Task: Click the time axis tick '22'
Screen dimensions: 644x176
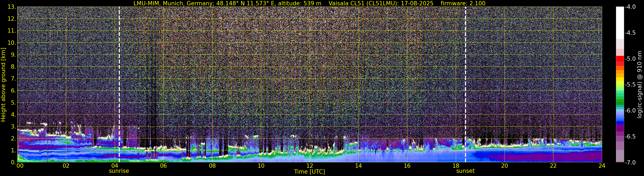Action: 553,166
